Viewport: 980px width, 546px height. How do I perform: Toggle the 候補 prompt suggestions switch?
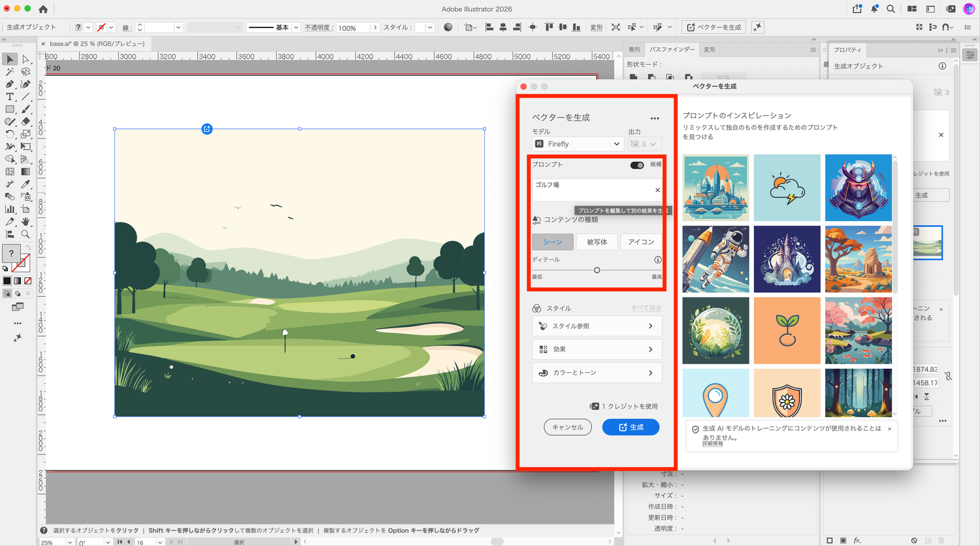click(637, 165)
